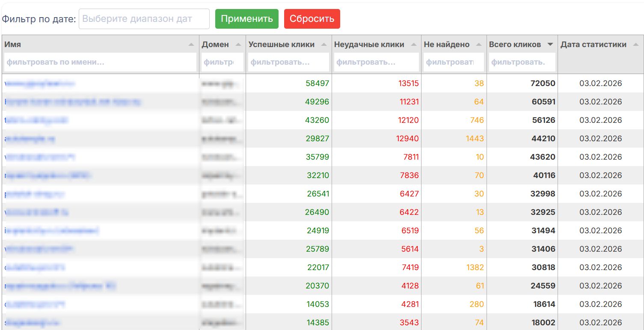Click the sort arrow on Неудачные клики
The image size is (644, 330).
click(414, 44)
